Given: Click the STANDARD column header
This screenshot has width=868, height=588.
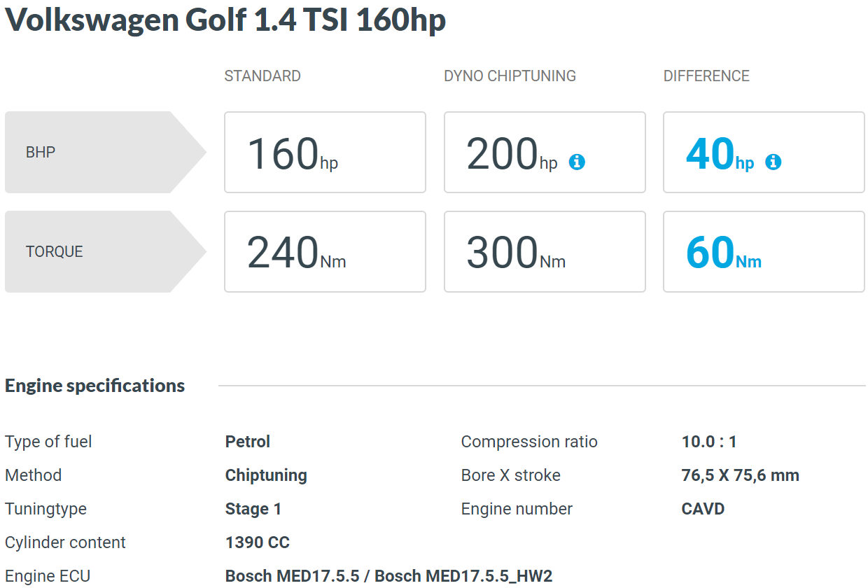Looking at the screenshot, I should point(262,76).
